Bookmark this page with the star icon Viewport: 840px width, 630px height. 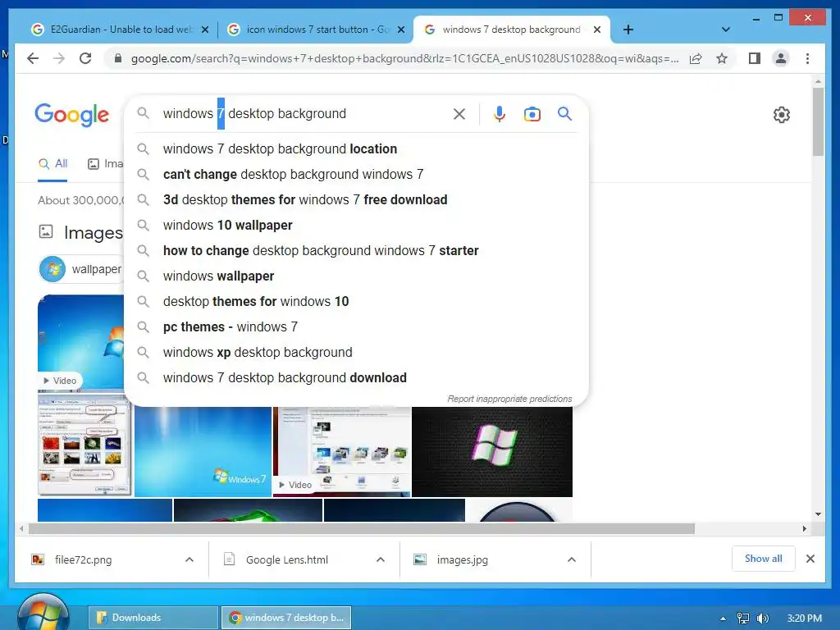coord(722,58)
